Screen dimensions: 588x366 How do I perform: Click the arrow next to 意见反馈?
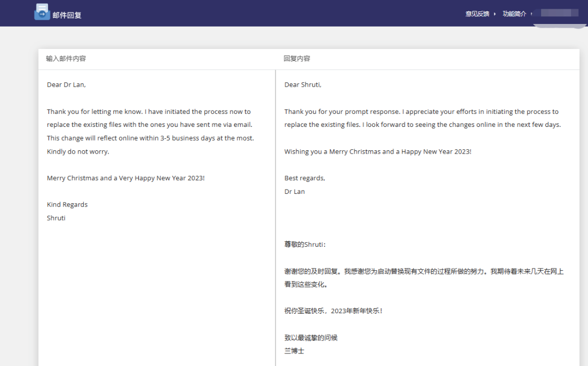(495, 14)
